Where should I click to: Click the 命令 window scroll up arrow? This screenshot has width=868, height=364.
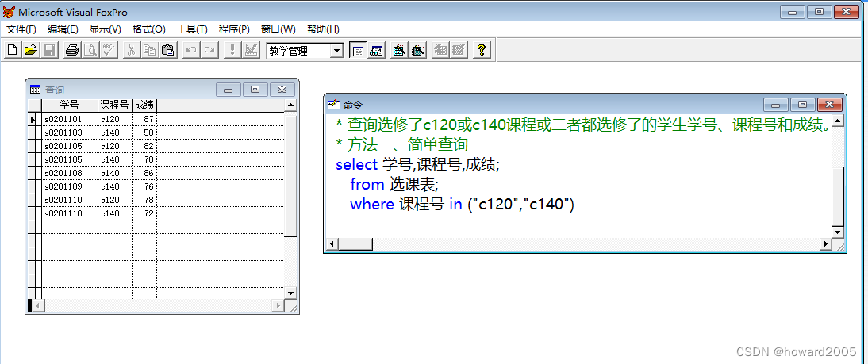click(837, 121)
